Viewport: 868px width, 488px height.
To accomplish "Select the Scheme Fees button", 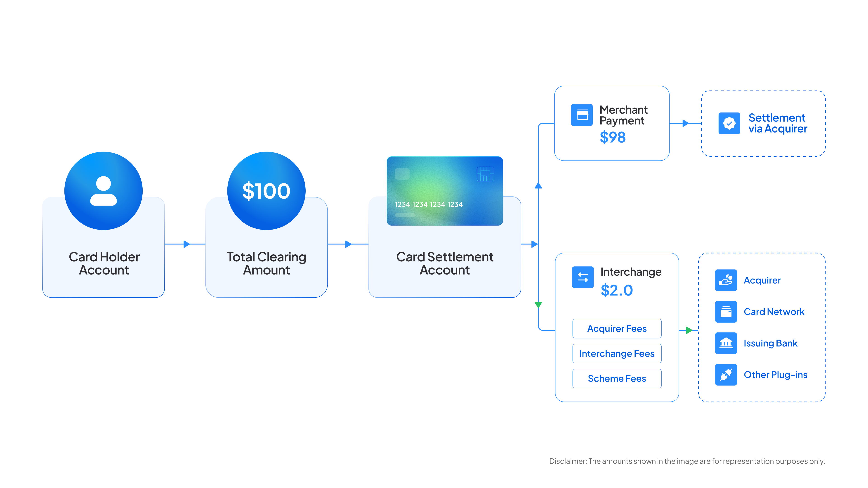I will coord(617,379).
